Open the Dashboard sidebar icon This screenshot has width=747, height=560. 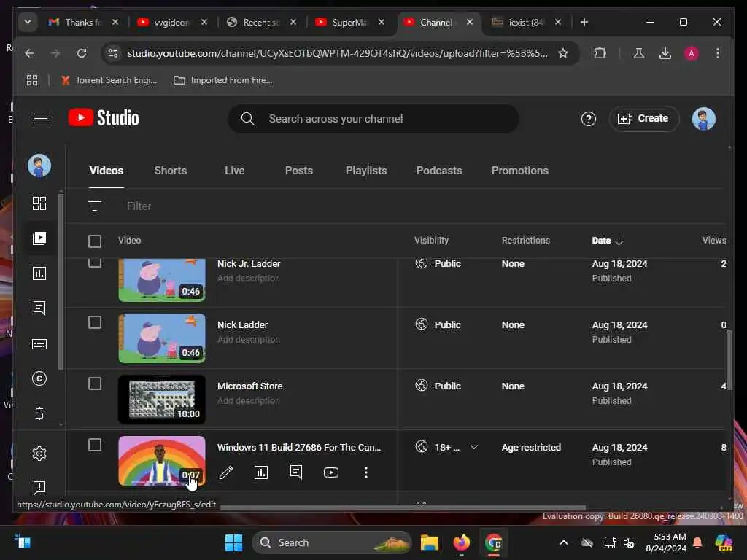39,203
